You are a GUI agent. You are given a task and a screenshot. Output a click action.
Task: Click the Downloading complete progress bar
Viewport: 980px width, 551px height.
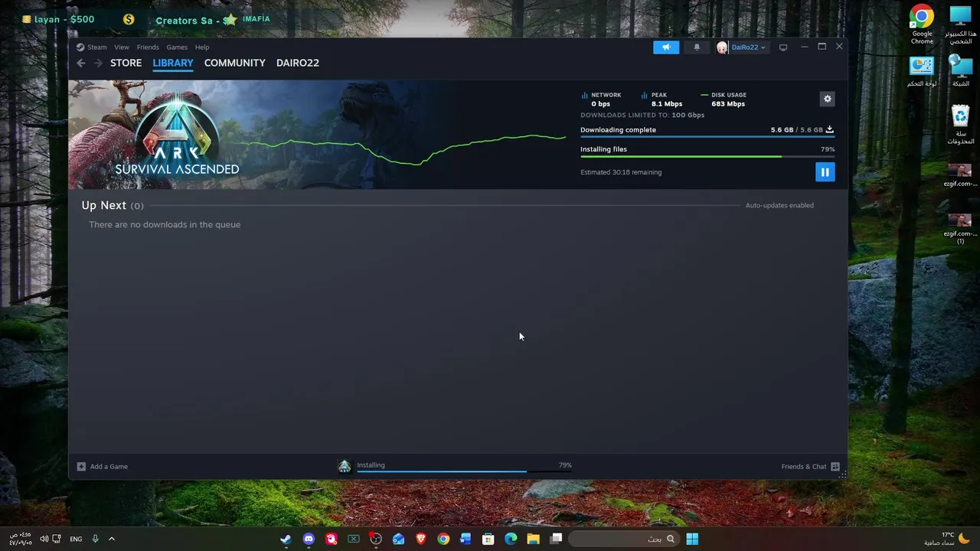click(x=707, y=137)
